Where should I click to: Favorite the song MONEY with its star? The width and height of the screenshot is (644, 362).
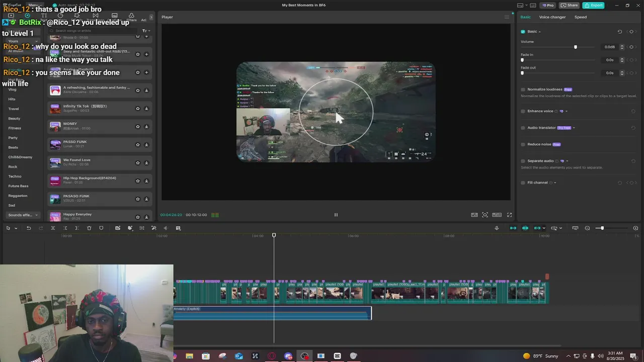pos(138,127)
